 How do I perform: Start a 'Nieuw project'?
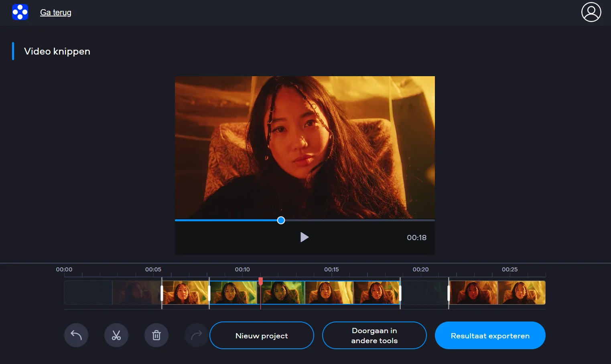click(x=262, y=336)
